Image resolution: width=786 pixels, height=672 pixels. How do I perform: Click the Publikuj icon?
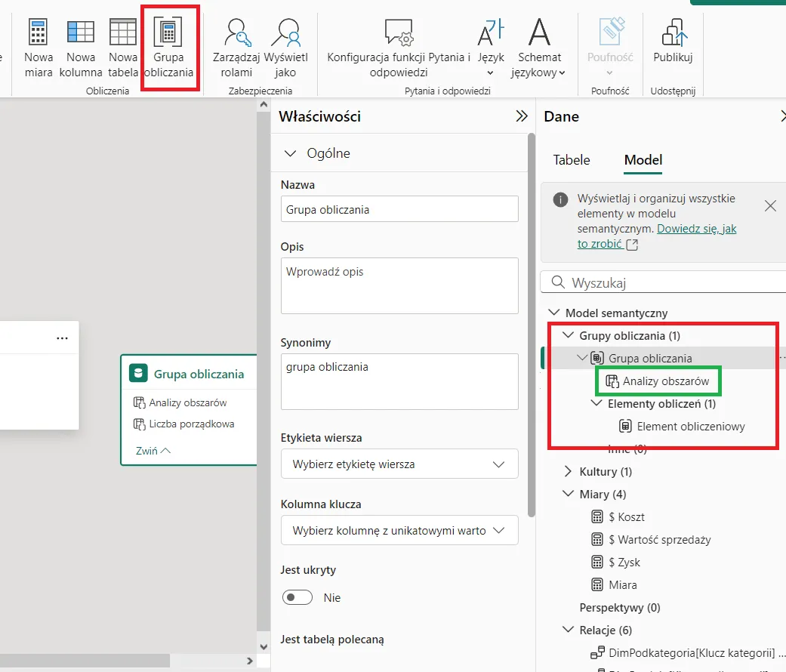tap(673, 33)
